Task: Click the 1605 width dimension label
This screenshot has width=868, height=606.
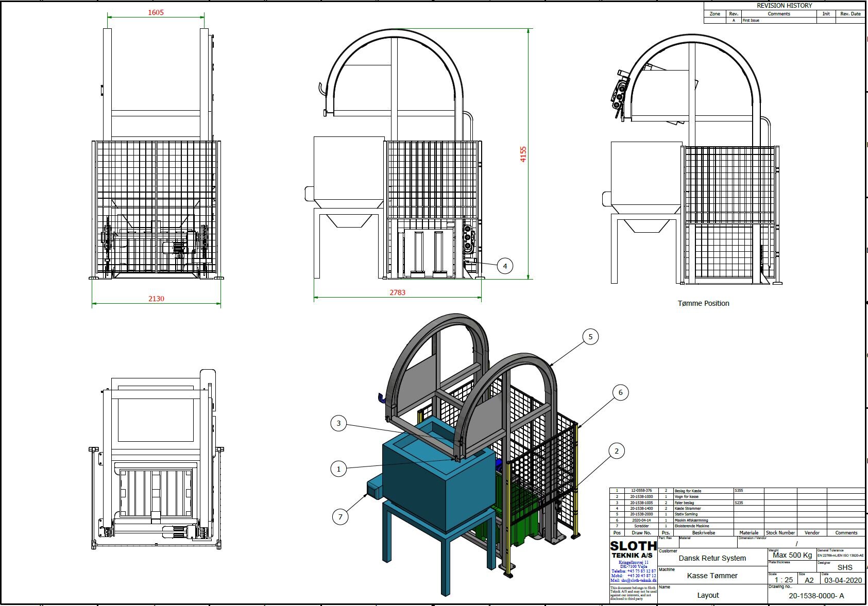Action: click(156, 12)
